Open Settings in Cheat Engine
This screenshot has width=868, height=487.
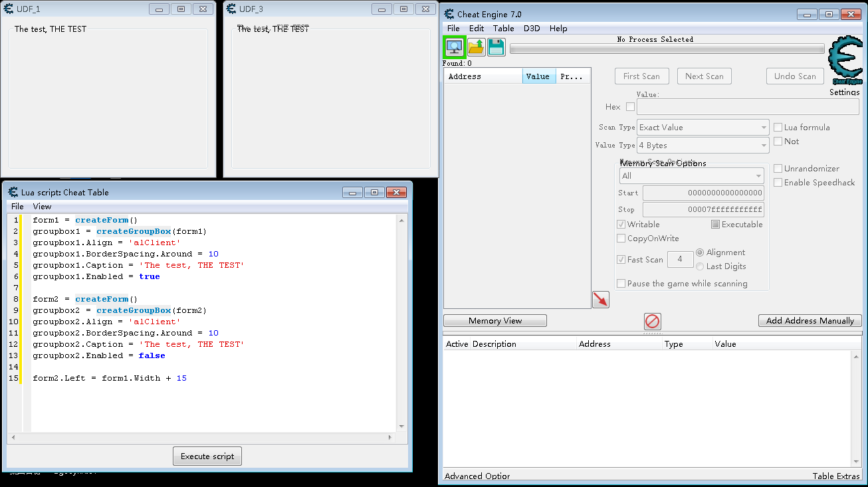(x=844, y=92)
